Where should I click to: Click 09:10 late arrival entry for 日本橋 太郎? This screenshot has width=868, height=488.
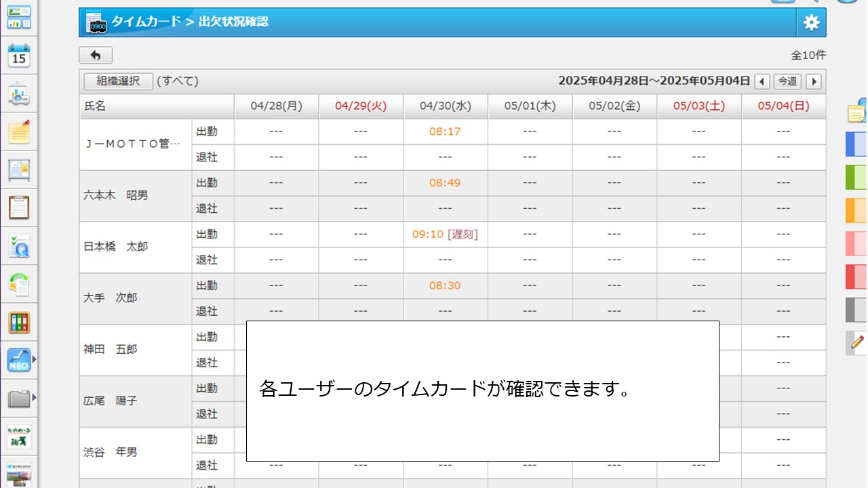pos(445,235)
